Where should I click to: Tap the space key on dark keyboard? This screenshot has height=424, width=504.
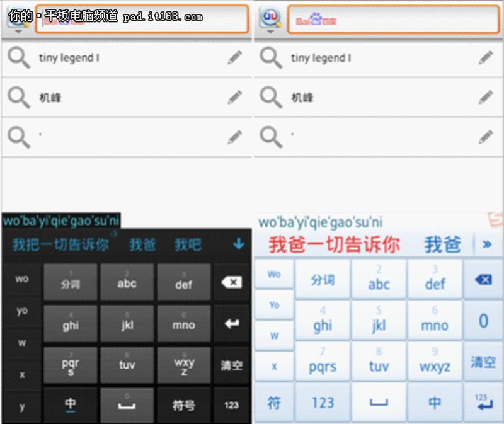point(127,405)
